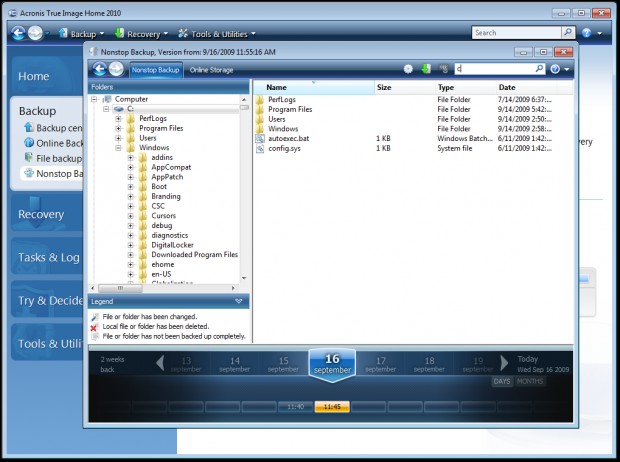Expand the addins folder node
The width and height of the screenshot is (620, 462).
tap(130, 157)
